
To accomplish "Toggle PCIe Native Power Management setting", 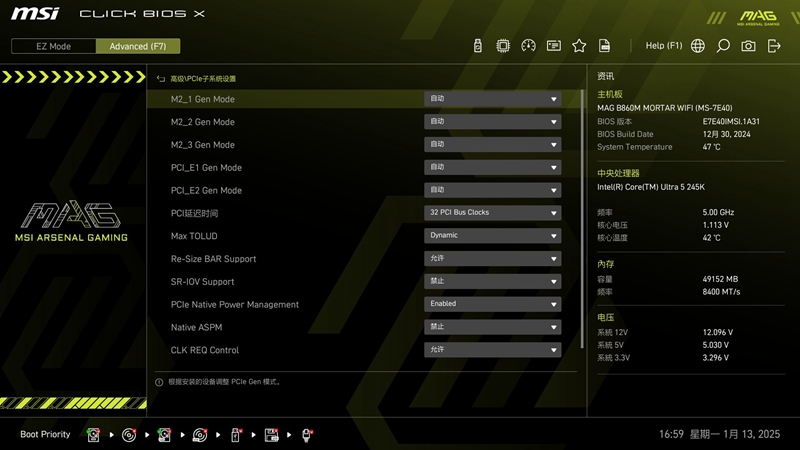I will pos(492,304).
